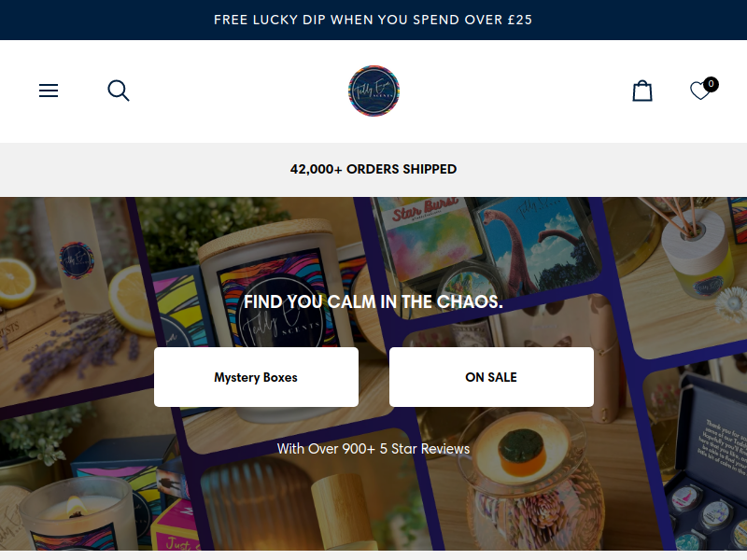
Task: Open the hamburger navigation menu
Action: coord(49,91)
